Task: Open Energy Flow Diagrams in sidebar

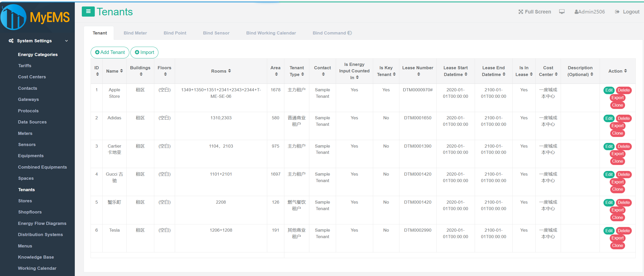Action: pos(42,223)
